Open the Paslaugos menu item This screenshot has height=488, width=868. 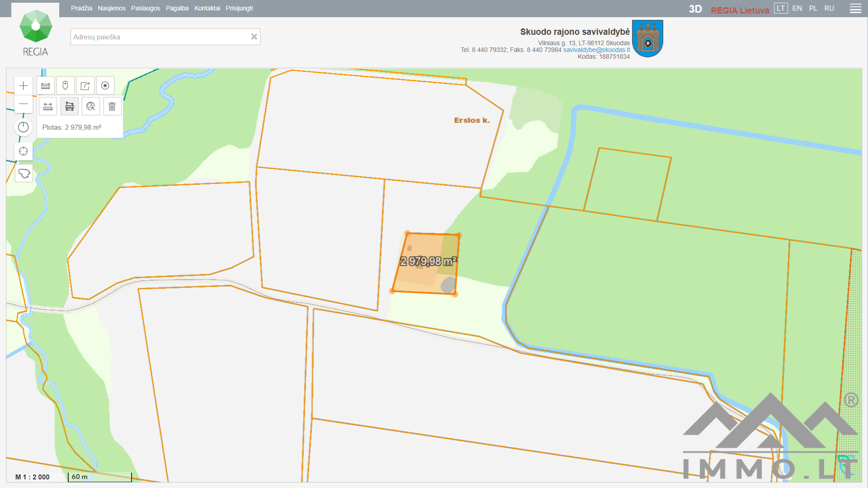click(146, 8)
